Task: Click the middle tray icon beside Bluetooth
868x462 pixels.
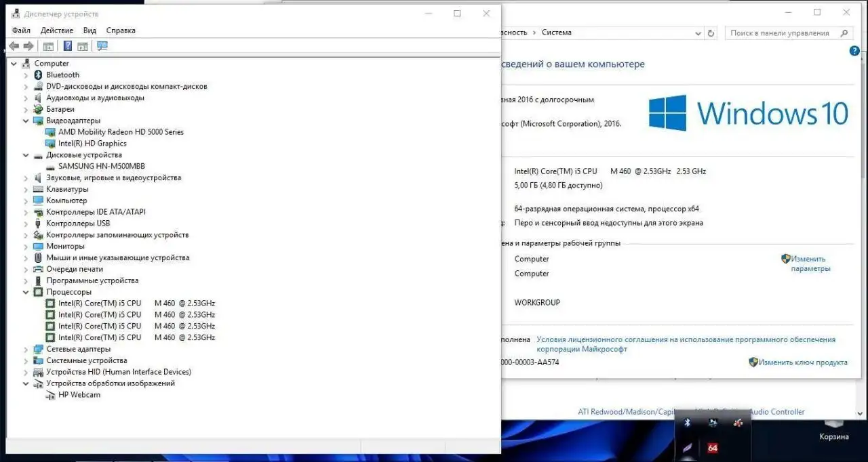Action: pos(712,423)
